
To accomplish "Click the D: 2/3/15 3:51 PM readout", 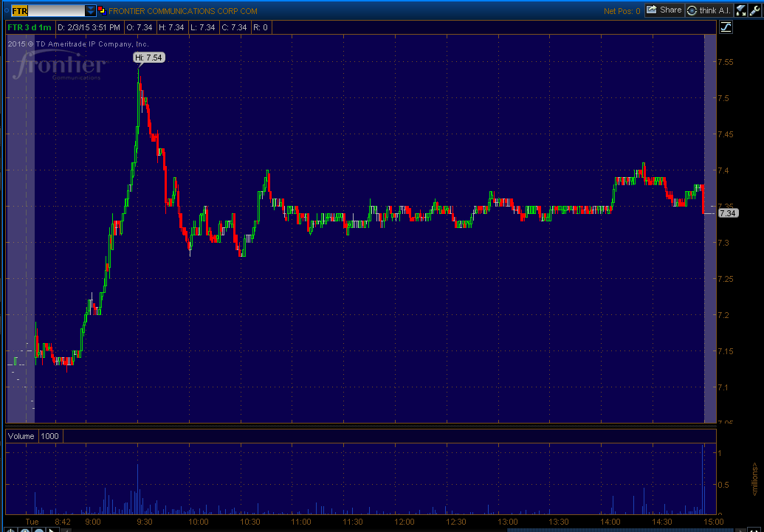I will (x=89, y=28).
